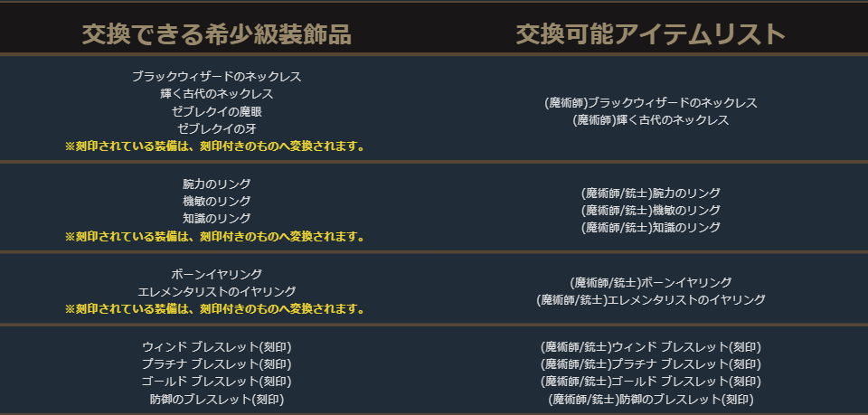This screenshot has width=868, height=415.
Task: Click the 交換可能アイテムリスト column header
Action: click(x=650, y=34)
